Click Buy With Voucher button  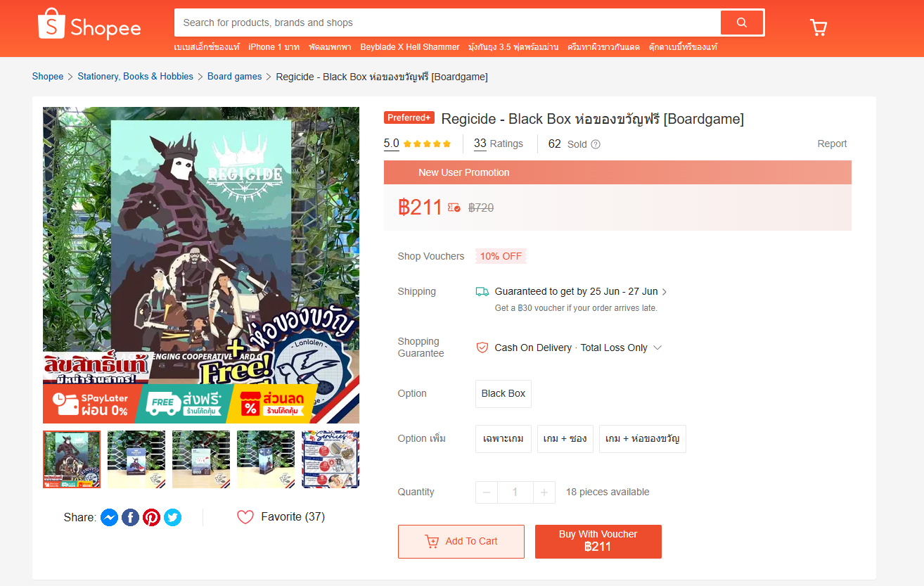tap(598, 542)
